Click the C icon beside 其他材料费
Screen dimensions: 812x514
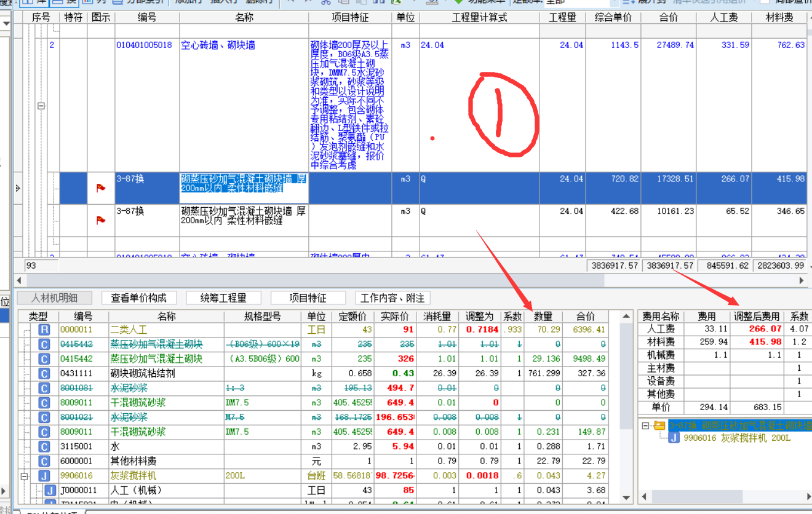click(x=44, y=461)
